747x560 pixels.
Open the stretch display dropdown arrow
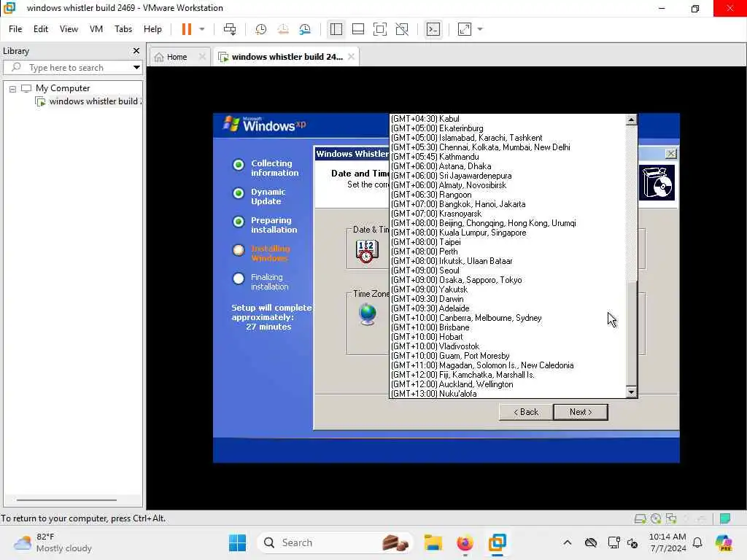coord(480,29)
